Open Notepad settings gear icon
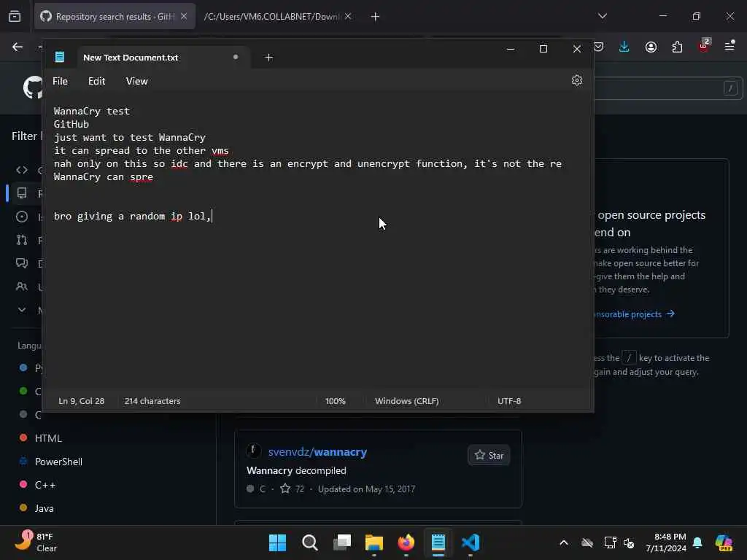 [x=576, y=80]
